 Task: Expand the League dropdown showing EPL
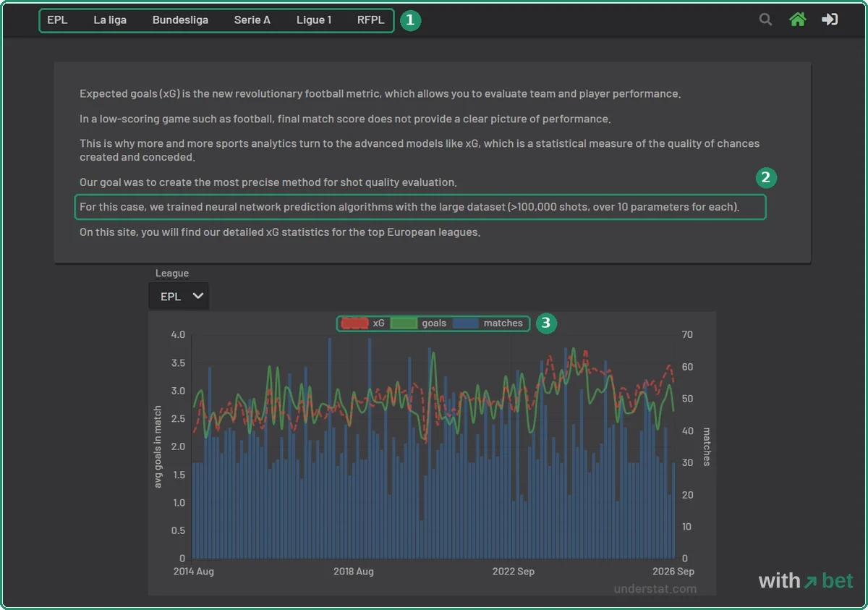point(179,296)
